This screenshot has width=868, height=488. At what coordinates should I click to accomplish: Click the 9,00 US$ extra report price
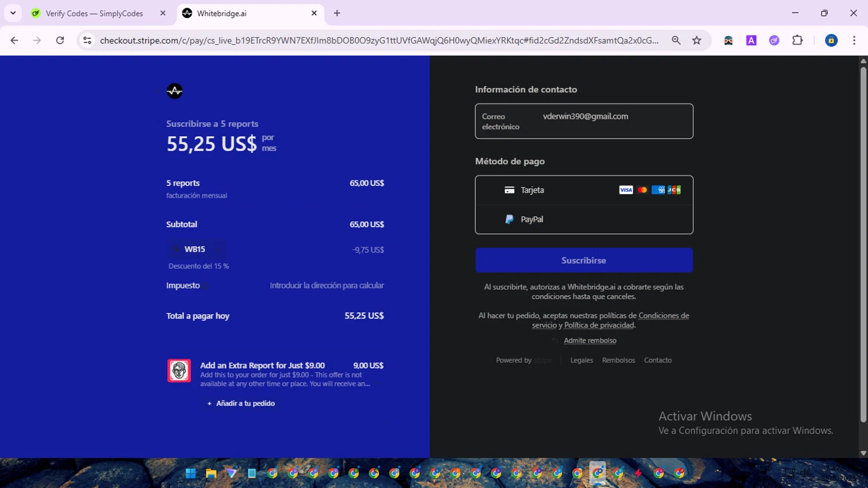(x=369, y=365)
